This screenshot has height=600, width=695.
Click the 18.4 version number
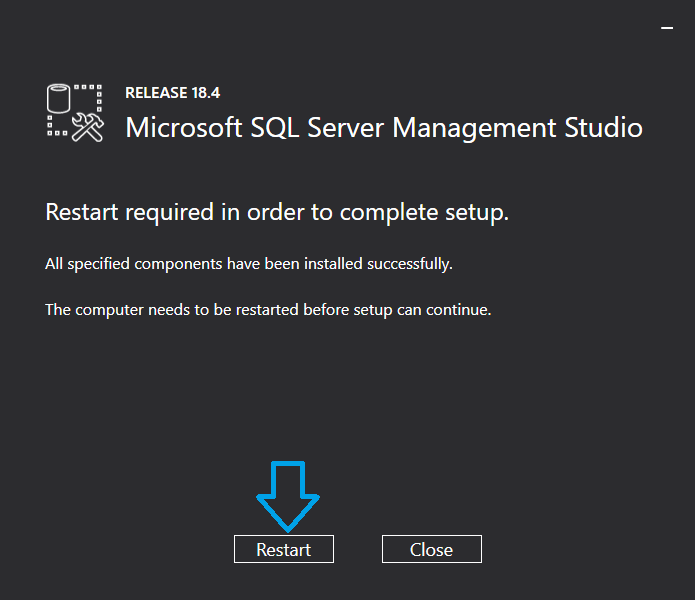[x=206, y=93]
